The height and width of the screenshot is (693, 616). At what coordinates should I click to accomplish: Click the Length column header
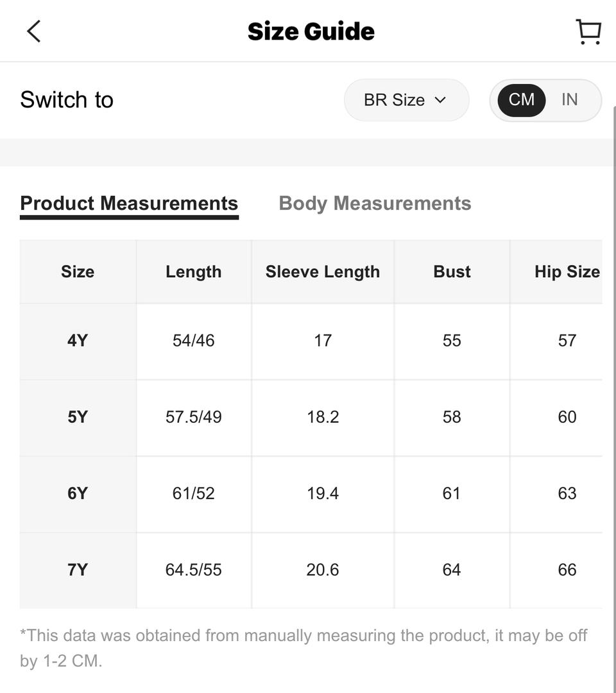coord(194,271)
